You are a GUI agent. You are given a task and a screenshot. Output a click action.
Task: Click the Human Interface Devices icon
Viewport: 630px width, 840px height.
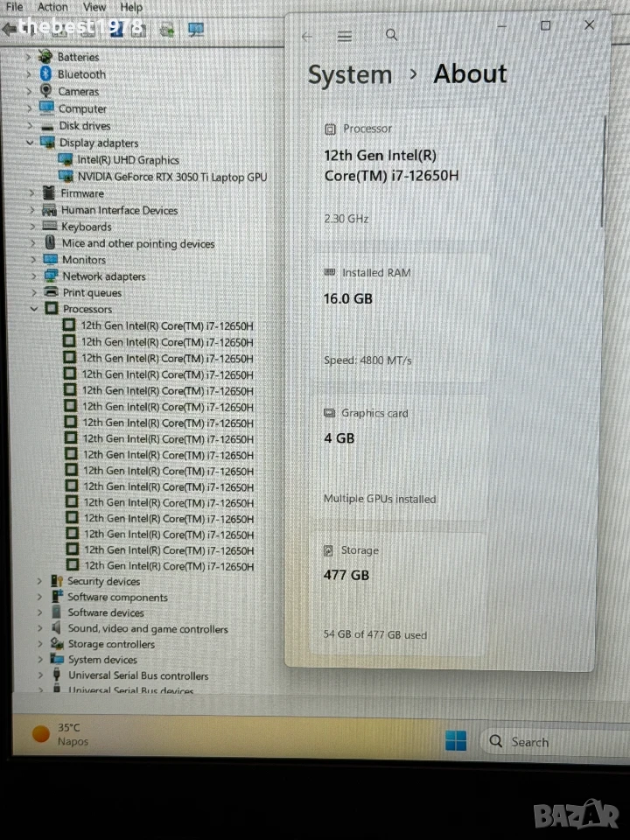coord(49,209)
